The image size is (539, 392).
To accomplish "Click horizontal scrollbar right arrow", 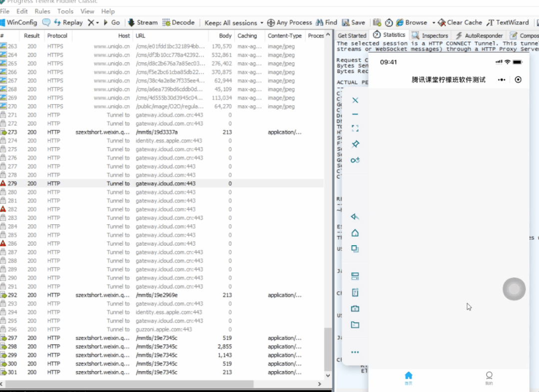I will coord(320,384).
